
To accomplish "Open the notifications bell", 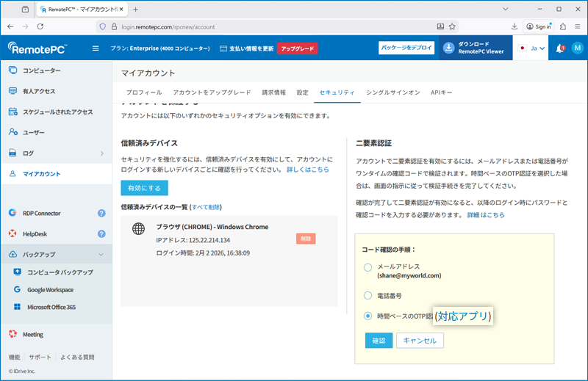I will (x=559, y=48).
